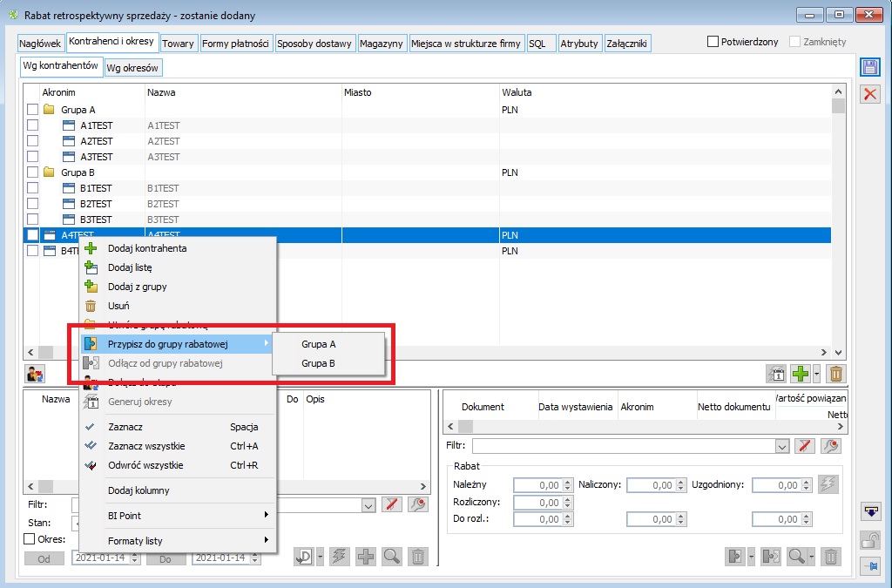This screenshot has height=588, width=892.
Task: Click the application icon in the title bar
Action: coord(14,15)
